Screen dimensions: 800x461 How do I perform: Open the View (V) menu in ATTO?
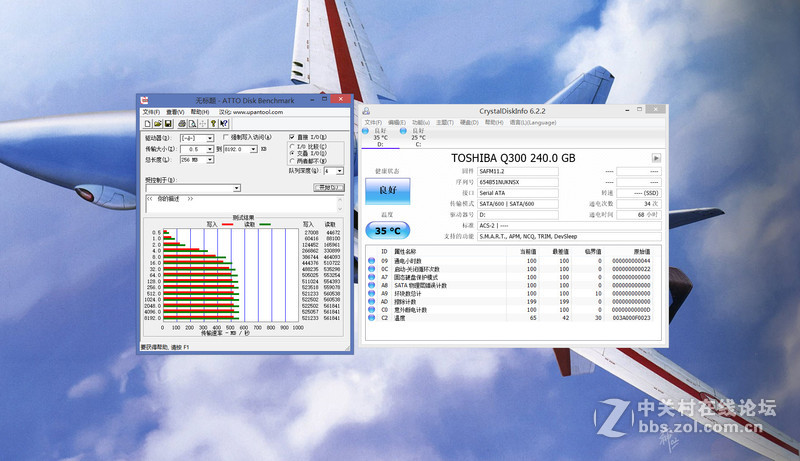(x=175, y=112)
